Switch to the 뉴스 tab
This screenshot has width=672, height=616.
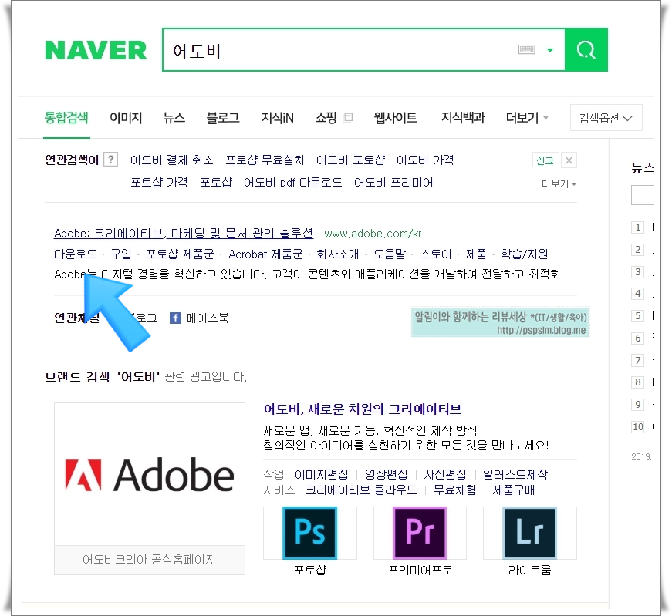click(x=174, y=117)
